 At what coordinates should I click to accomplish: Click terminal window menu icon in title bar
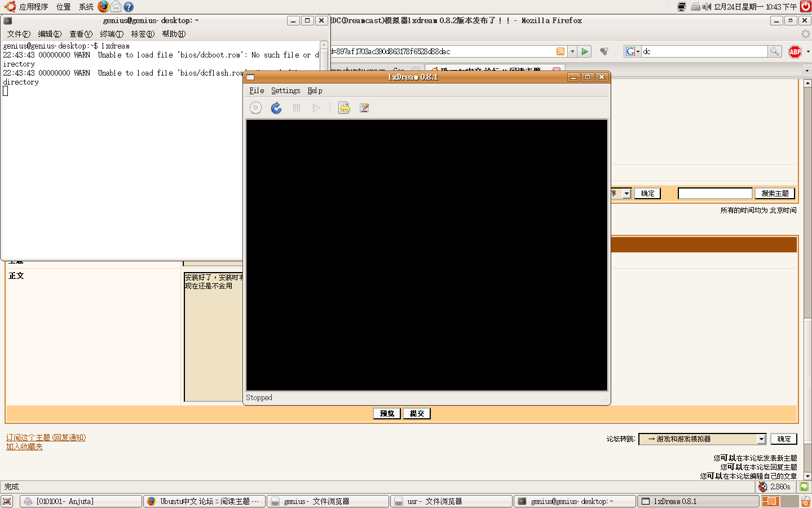[8, 20]
